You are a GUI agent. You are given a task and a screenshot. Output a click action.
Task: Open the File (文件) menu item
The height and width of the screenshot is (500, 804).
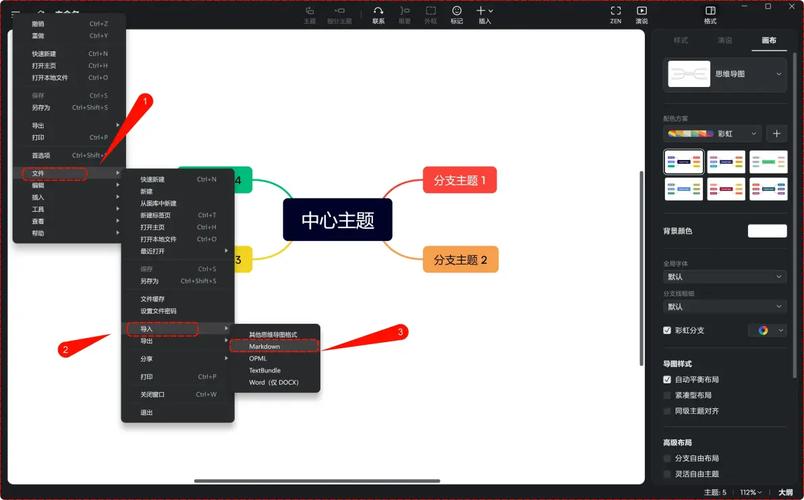point(69,173)
